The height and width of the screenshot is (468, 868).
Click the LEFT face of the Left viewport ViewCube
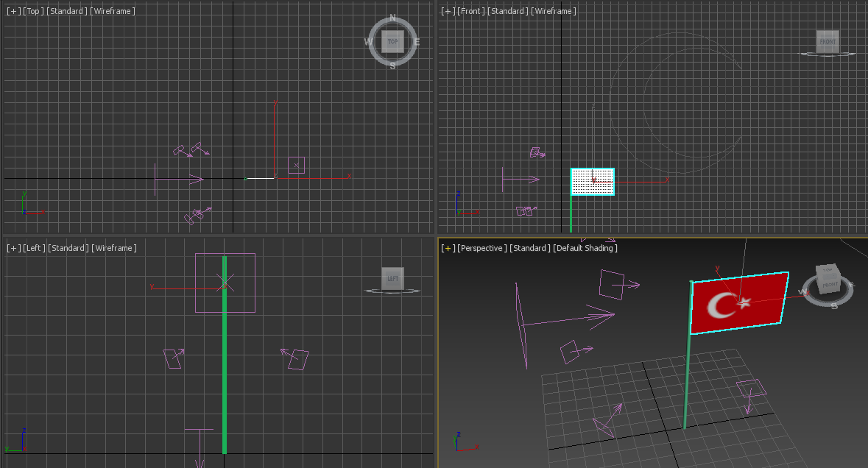click(393, 278)
